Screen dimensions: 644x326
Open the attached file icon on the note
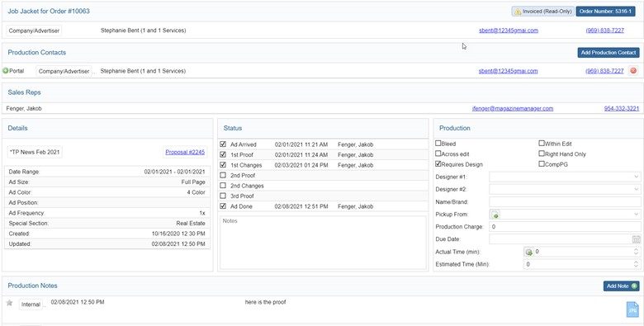pyautogui.click(x=632, y=309)
